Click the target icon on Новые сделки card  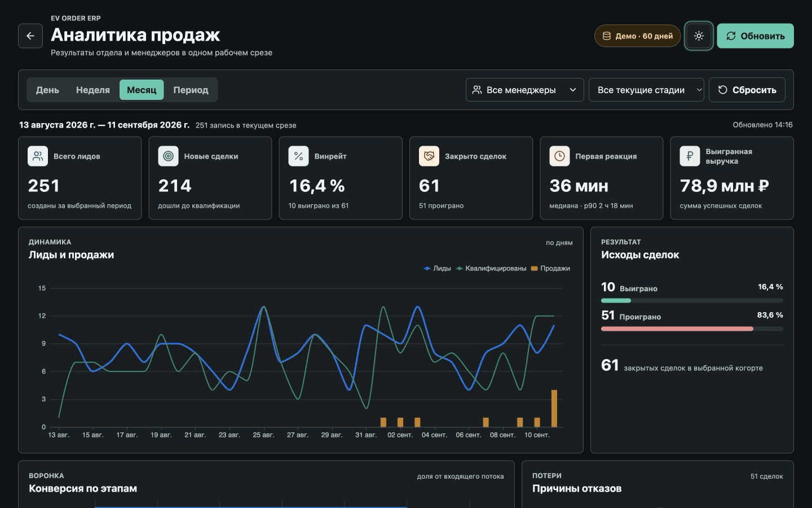pos(168,156)
